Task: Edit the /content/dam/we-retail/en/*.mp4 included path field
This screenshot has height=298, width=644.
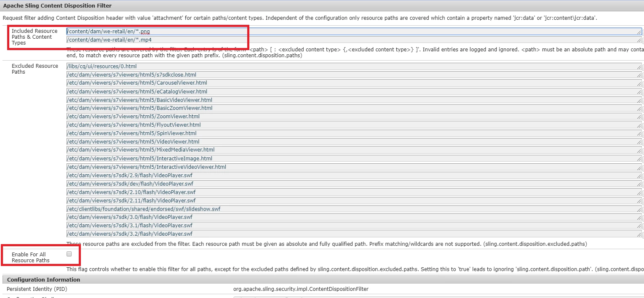Action: pyautogui.click(x=354, y=40)
